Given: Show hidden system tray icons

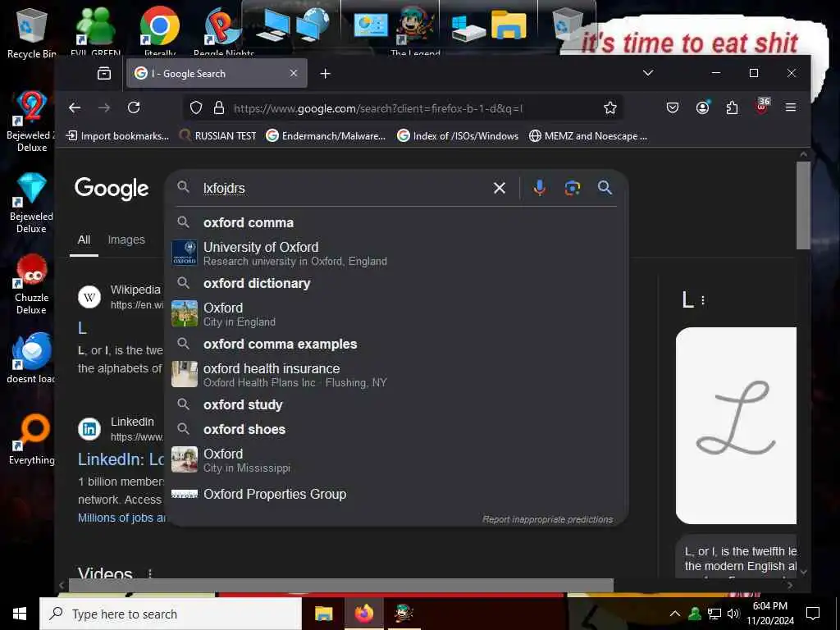Looking at the screenshot, I should click(675, 614).
